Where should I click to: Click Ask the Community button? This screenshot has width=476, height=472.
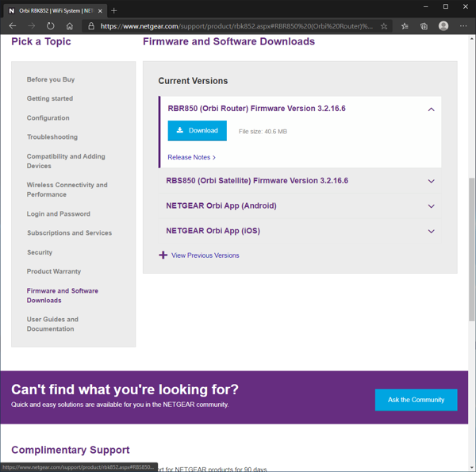pyautogui.click(x=416, y=400)
